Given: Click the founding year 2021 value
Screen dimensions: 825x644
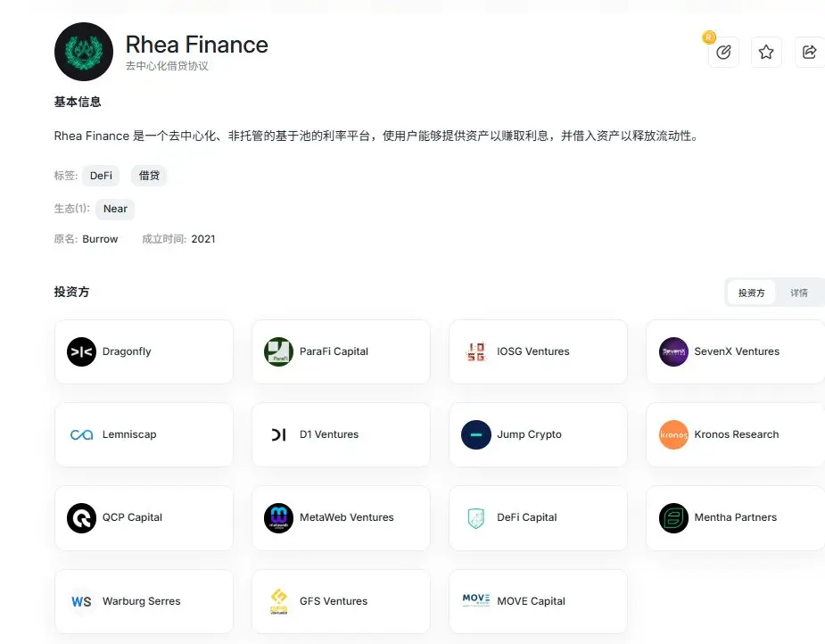Looking at the screenshot, I should click(x=203, y=239).
